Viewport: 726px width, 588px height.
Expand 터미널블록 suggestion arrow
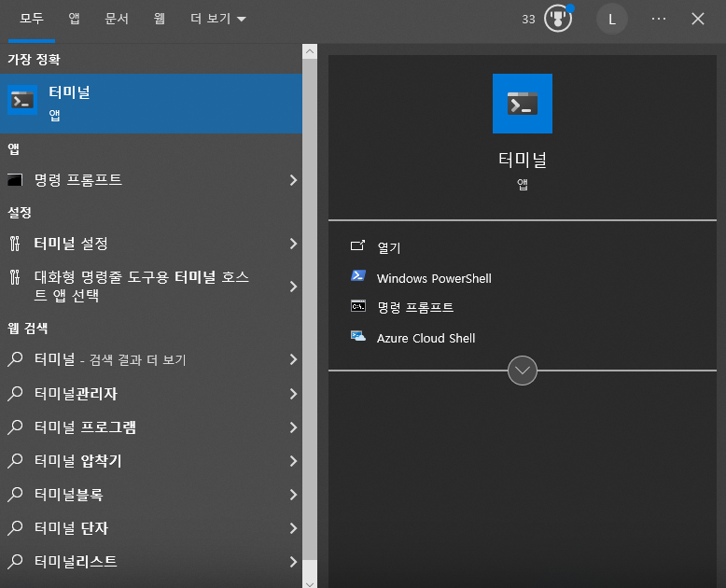pyautogui.click(x=293, y=495)
